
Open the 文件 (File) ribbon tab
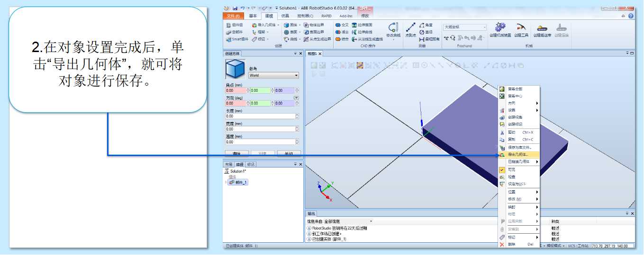[234, 16]
